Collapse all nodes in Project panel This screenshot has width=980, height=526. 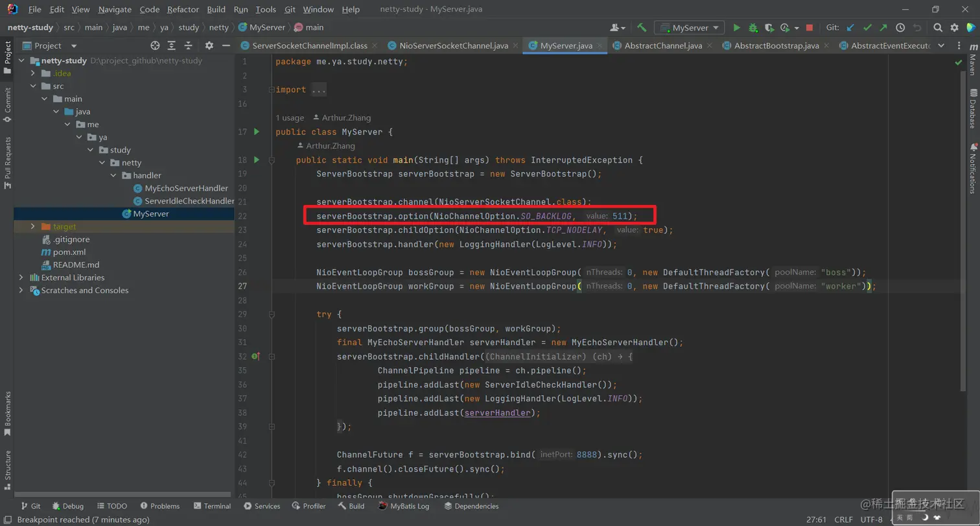[189, 45]
